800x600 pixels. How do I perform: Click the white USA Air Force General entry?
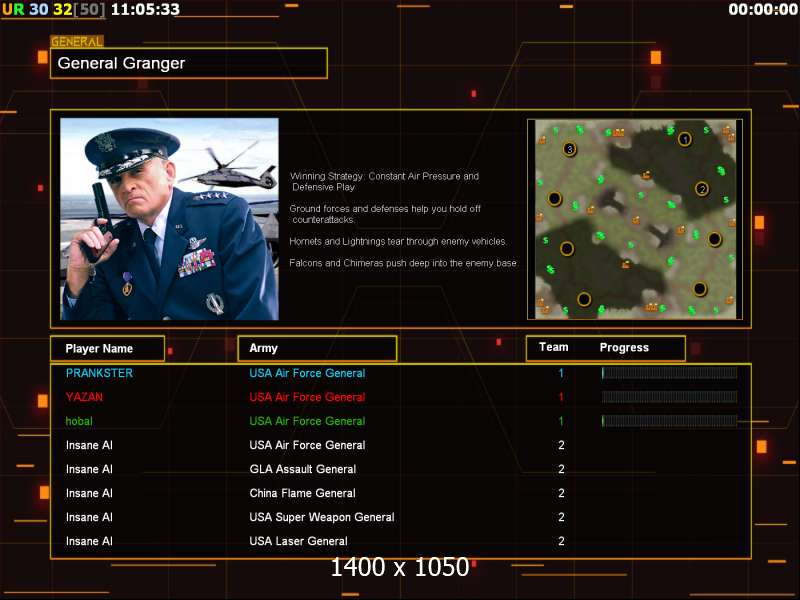[x=307, y=445]
